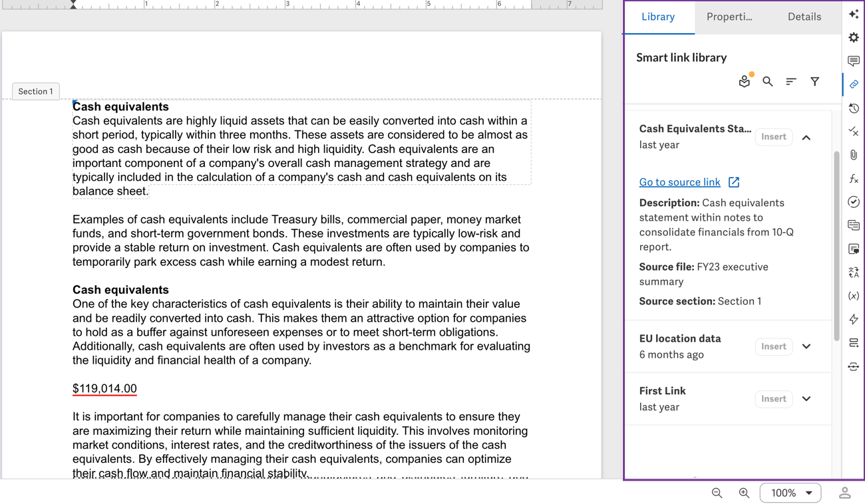Screen dimensions: 865x504
Task: Open the 100% zoom level dropdown
Action: (x=790, y=493)
